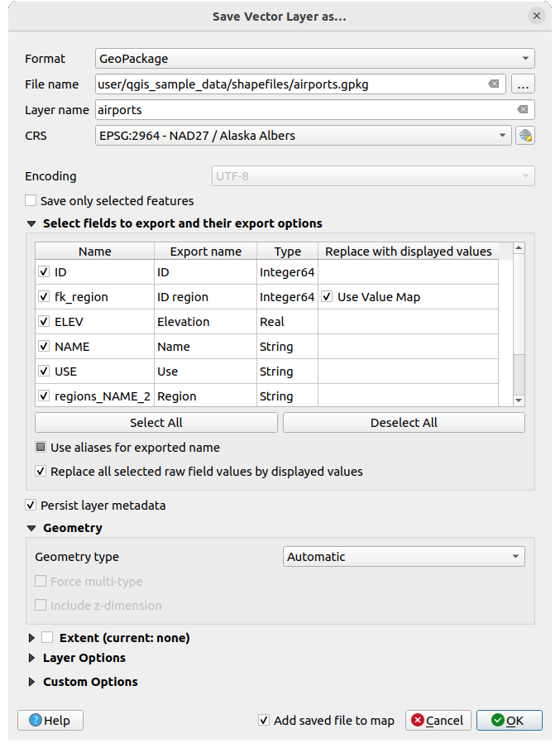
Task: Uncheck the ELEV field export checkbox
Action: 44,322
